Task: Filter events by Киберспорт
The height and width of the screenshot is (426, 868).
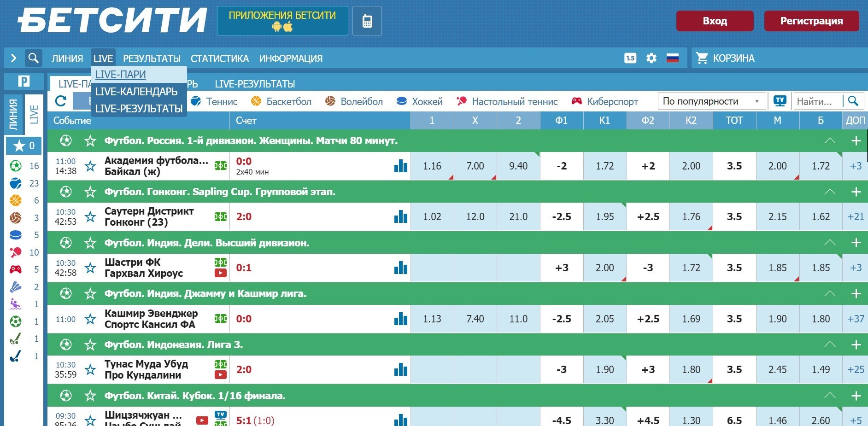Action: [x=605, y=101]
